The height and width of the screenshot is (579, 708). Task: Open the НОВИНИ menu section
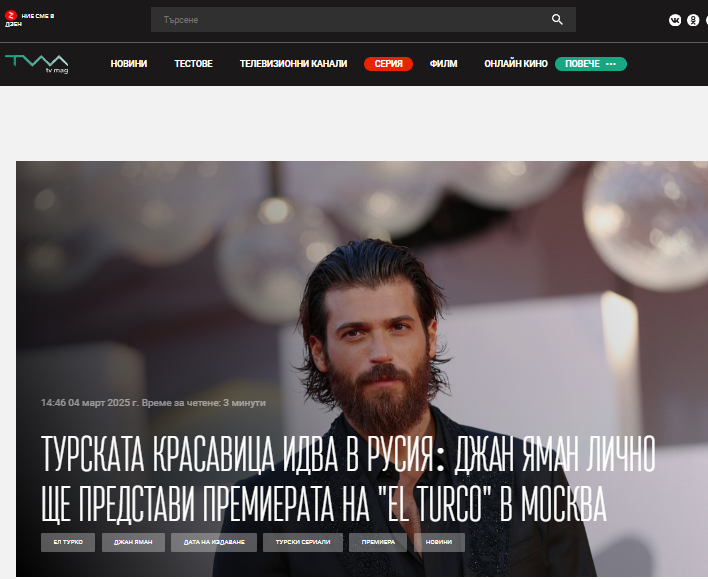[x=128, y=64]
